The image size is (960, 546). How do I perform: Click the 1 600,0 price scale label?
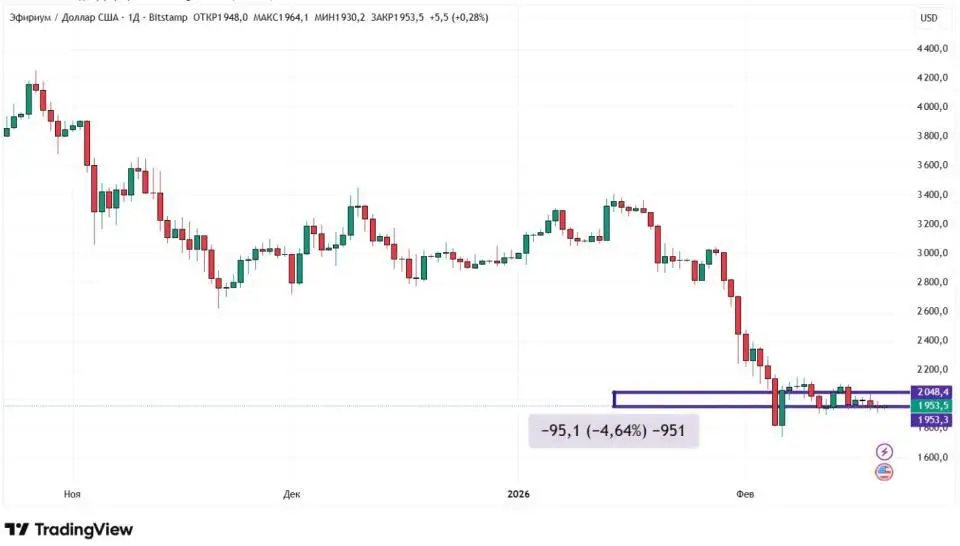(931, 458)
